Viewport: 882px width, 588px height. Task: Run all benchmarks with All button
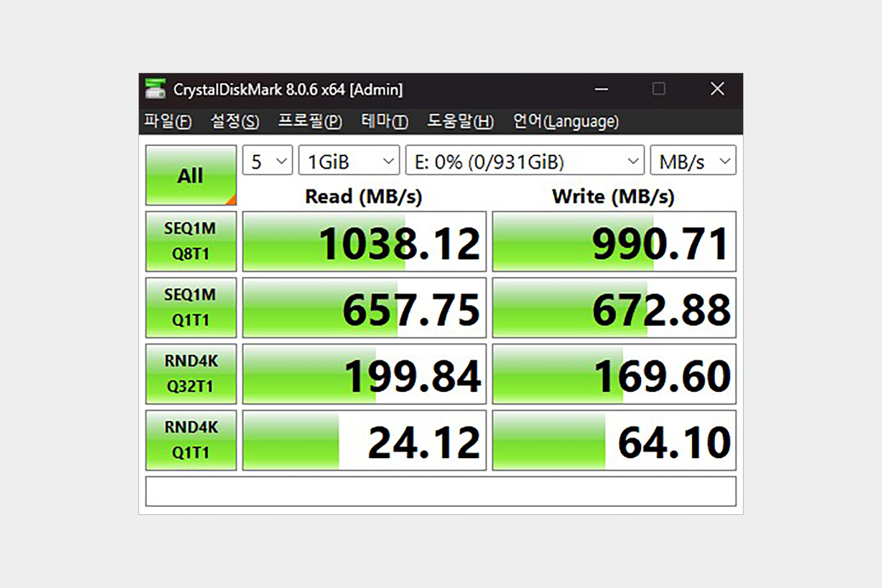coord(191,175)
